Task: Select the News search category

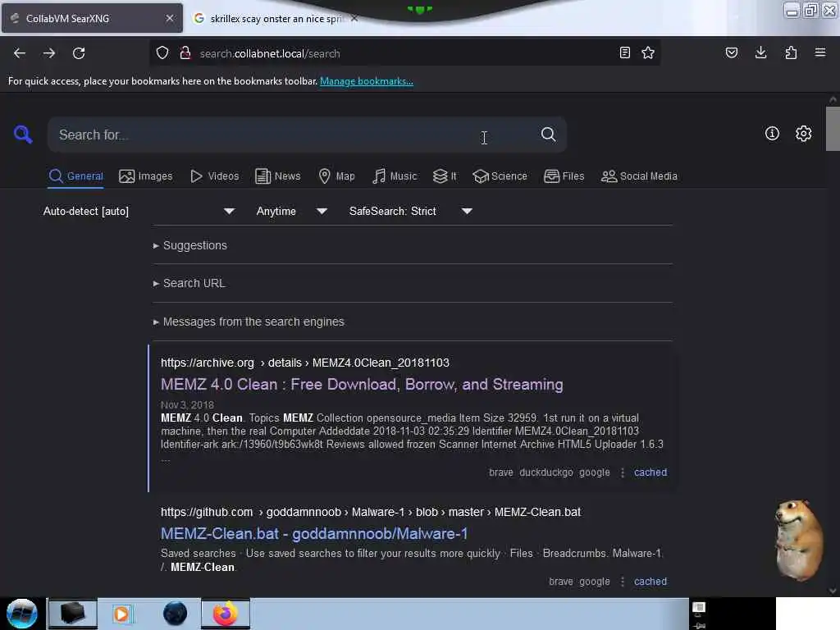Action: [277, 176]
